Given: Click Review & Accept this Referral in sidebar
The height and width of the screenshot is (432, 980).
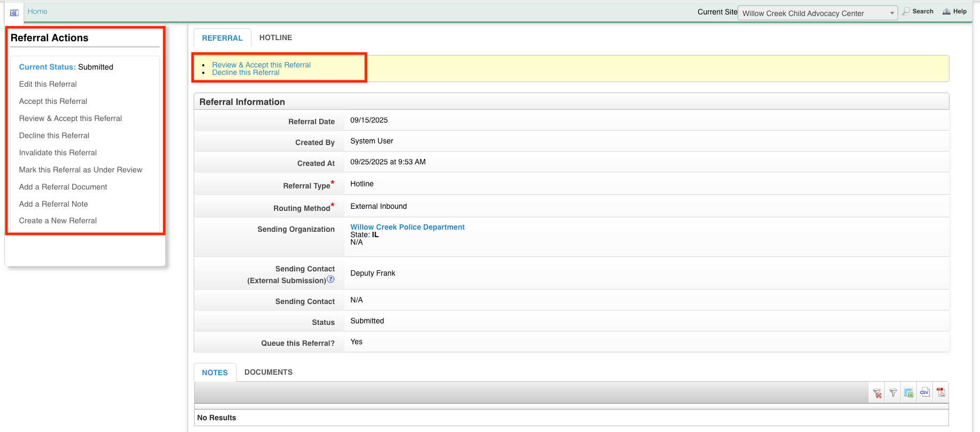Looking at the screenshot, I should click(x=70, y=118).
